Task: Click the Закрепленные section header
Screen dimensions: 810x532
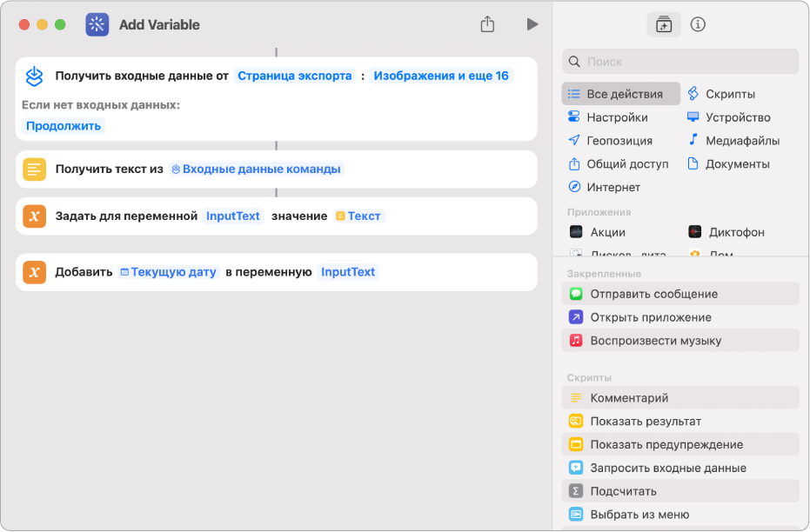Action: click(x=604, y=274)
